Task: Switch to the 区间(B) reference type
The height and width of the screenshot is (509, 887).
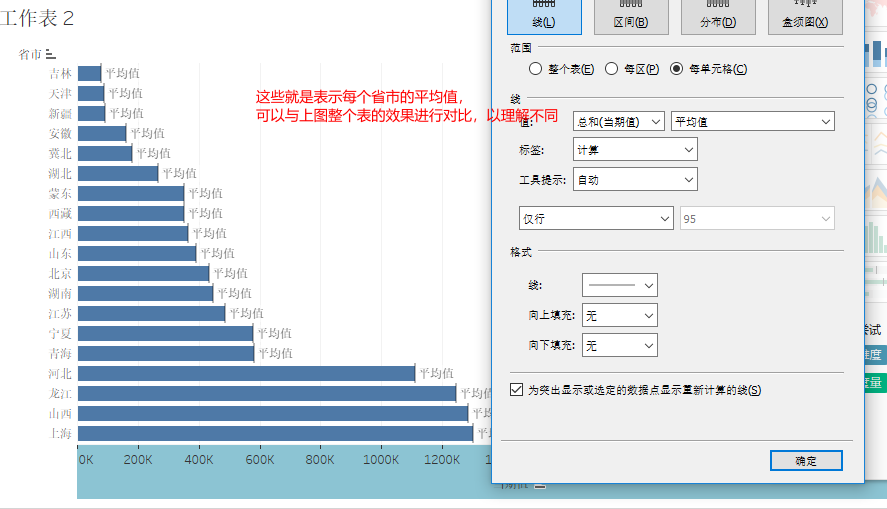Action: pos(631,17)
